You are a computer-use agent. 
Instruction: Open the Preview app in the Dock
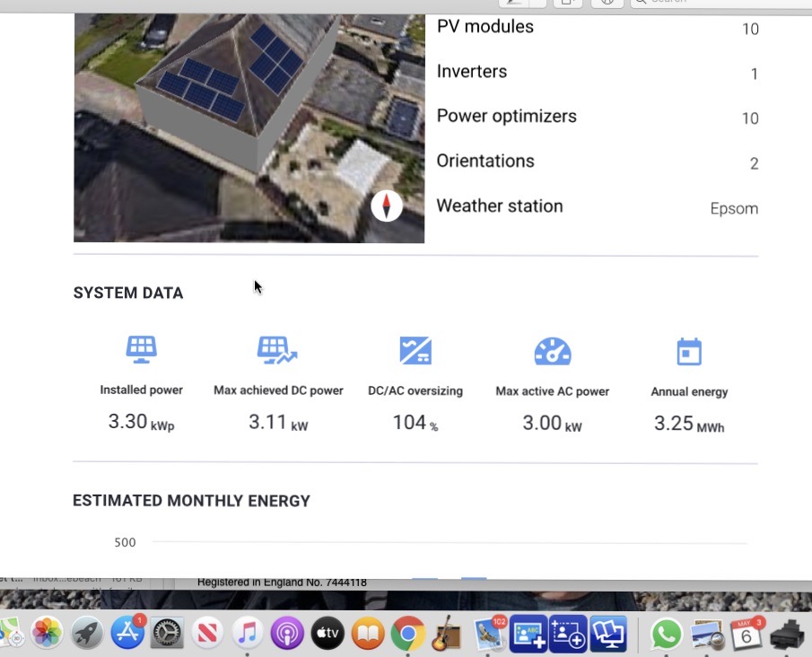pyautogui.click(x=706, y=633)
